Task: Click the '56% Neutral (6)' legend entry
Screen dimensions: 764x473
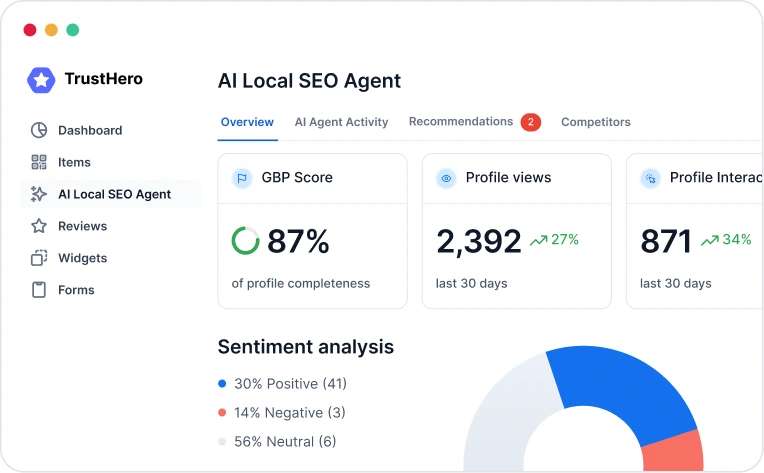Action: click(285, 442)
